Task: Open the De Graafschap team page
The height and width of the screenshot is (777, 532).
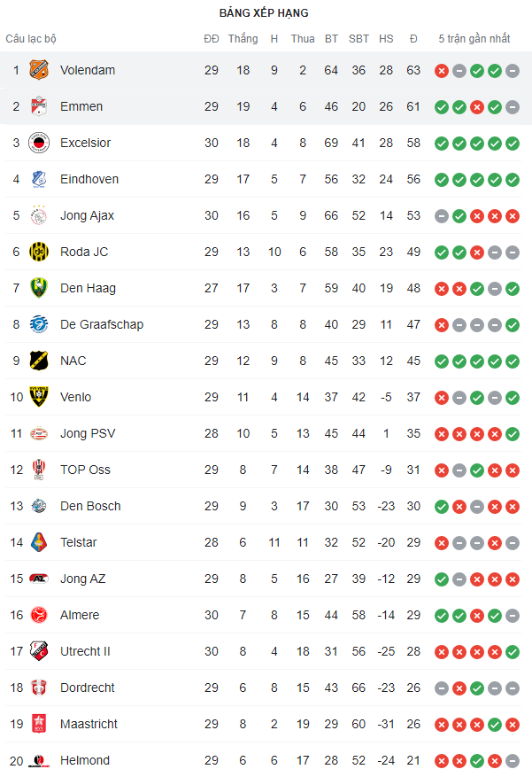Action: pos(102,324)
